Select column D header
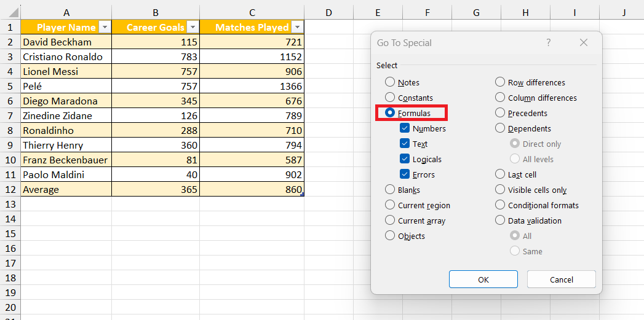This screenshot has width=644, height=320. pos(328,12)
